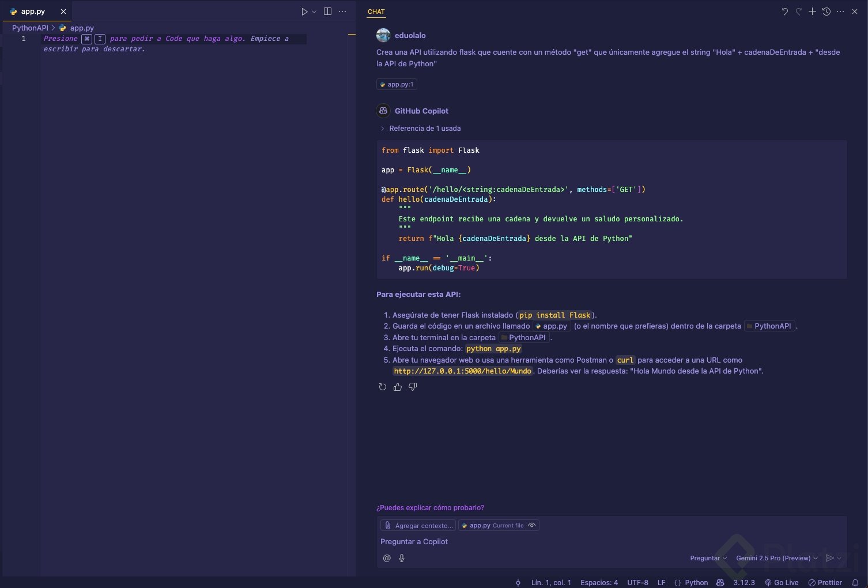Click 'Agregar contexto...' attach button
Image resolution: width=868 pixels, height=588 pixels.
pos(418,526)
